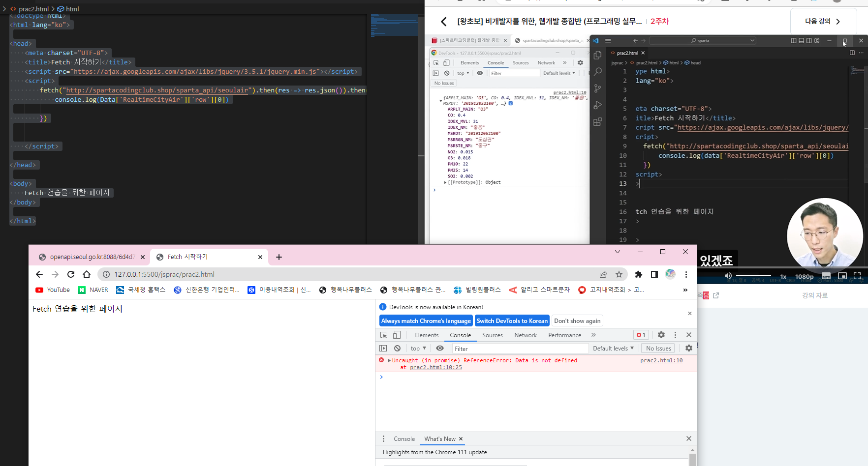The width and height of the screenshot is (868, 466).
Task: Click Switch DevTools to Korean button
Action: point(512,321)
